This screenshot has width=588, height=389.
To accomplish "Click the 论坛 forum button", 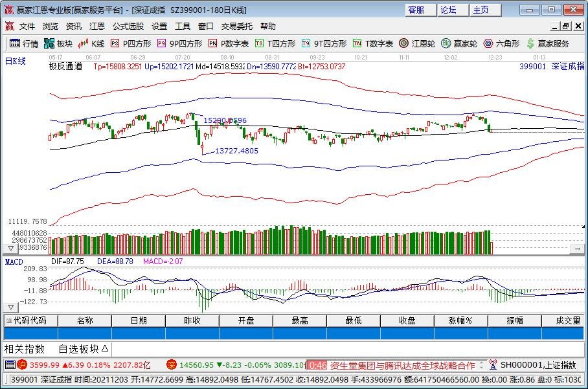I will point(453,10).
